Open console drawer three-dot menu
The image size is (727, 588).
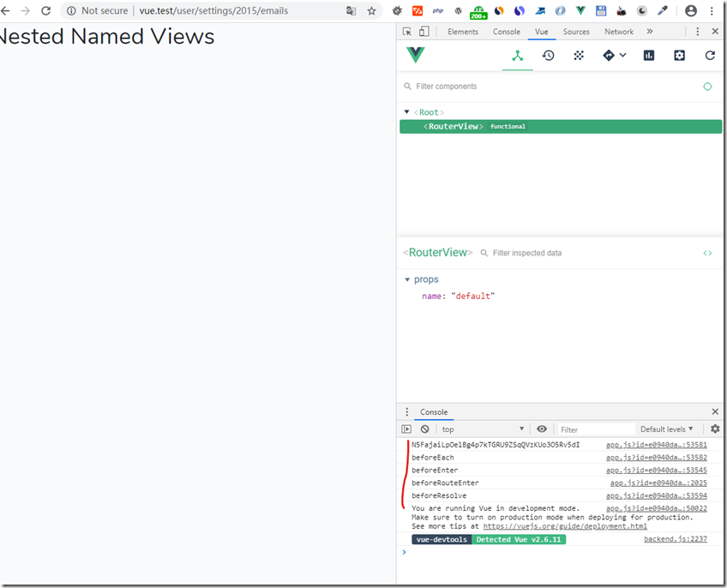[x=406, y=411]
